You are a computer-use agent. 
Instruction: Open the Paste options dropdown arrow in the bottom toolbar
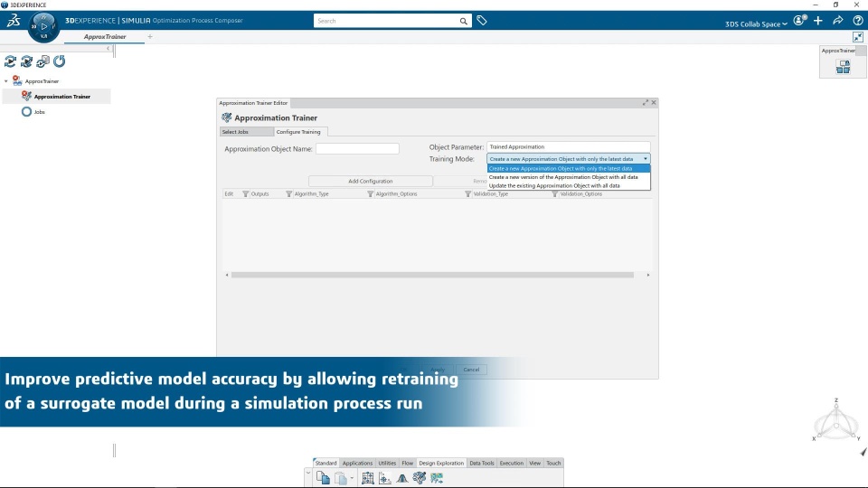(352, 478)
